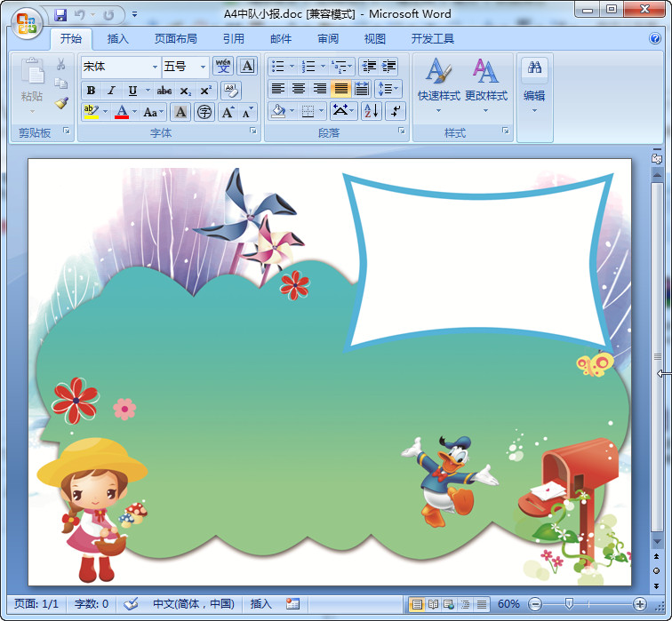Apply character shading icon
Screen dimensions: 672x621
click(x=180, y=112)
